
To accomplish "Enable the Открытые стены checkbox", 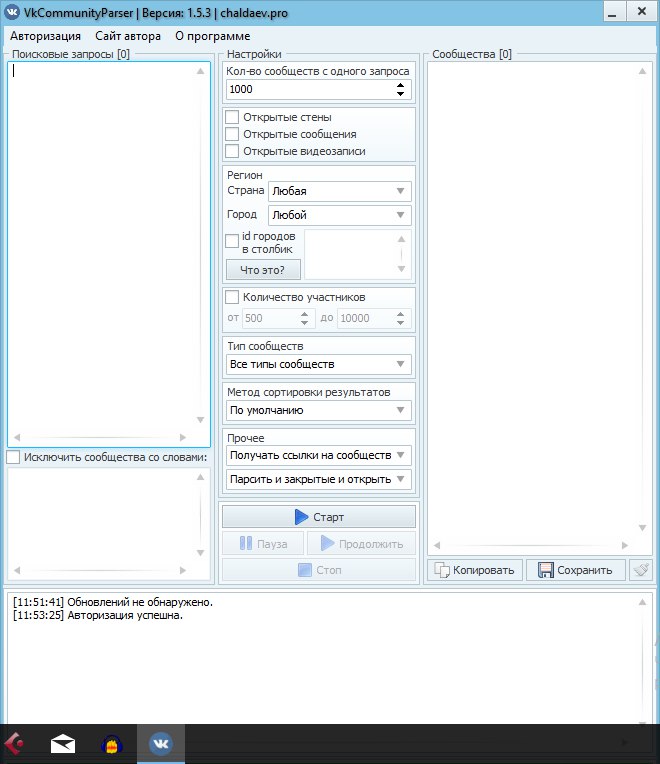I will 232,117.
